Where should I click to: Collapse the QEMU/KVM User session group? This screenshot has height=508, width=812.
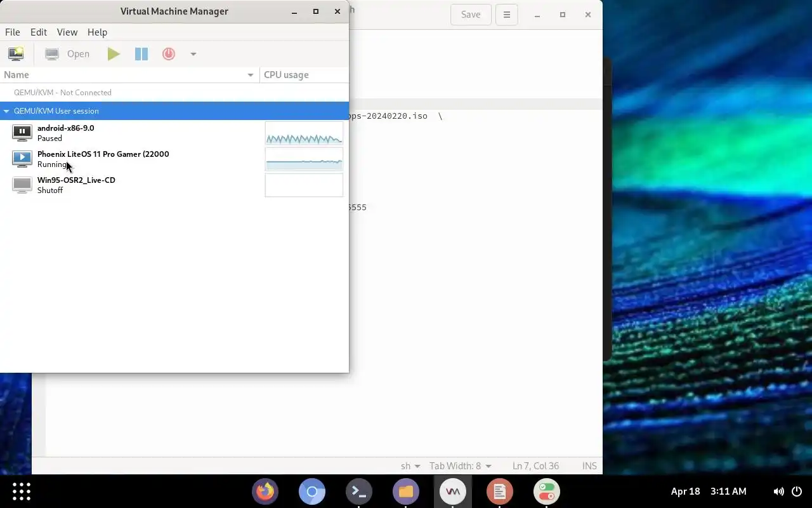tap(6, 111)
